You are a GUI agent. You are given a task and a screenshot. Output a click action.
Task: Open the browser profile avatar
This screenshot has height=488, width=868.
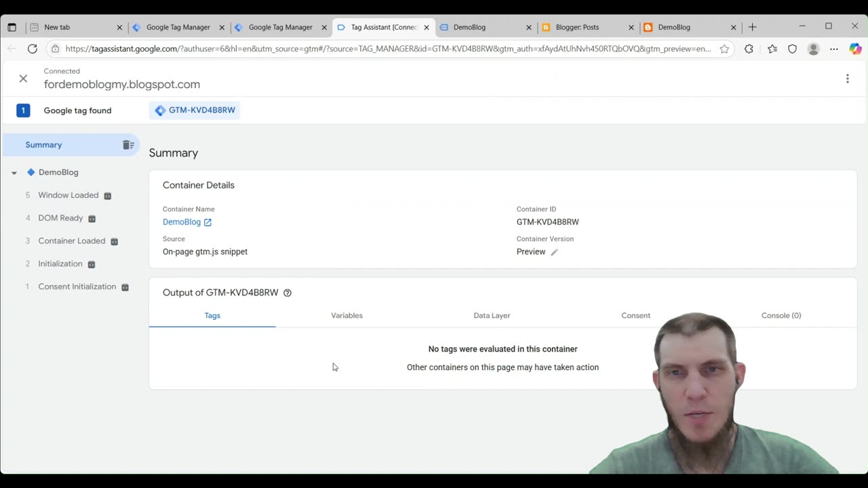coord(813,49)
